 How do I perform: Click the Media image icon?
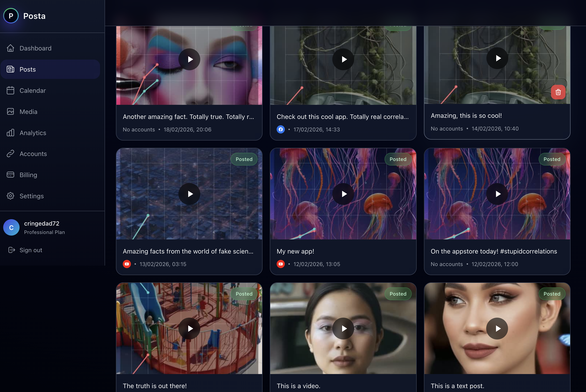10,111
